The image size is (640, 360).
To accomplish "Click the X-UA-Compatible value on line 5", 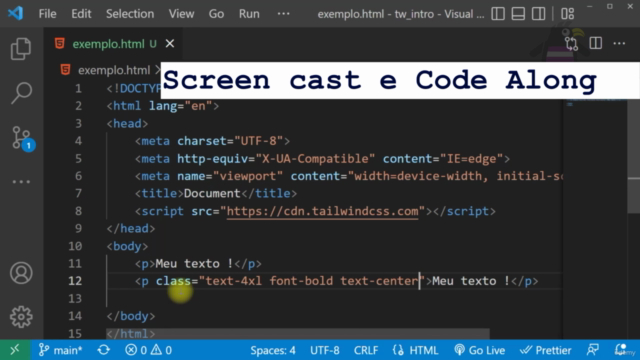I will coord(315,159).
